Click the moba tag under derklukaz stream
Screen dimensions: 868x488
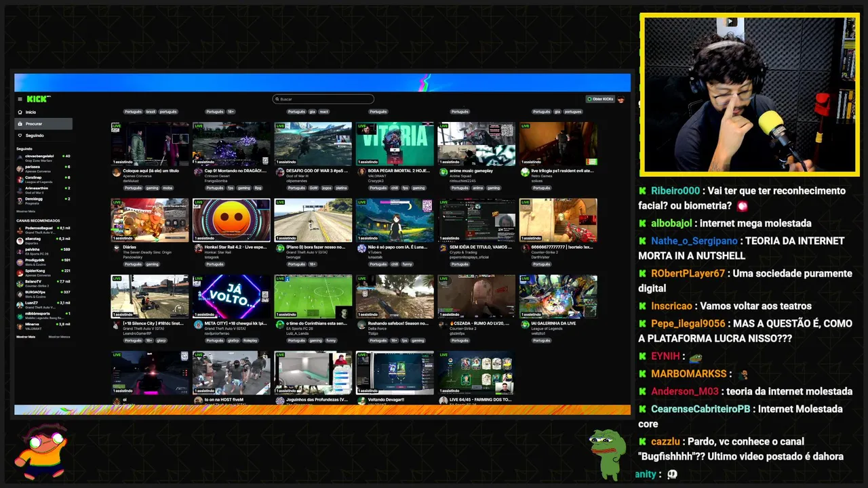[168, 188]
